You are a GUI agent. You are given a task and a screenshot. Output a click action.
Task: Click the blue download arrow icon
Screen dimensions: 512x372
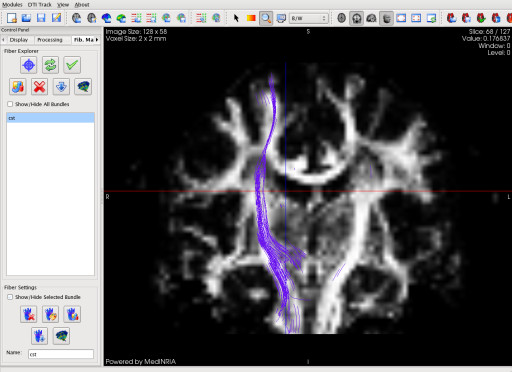61,87
